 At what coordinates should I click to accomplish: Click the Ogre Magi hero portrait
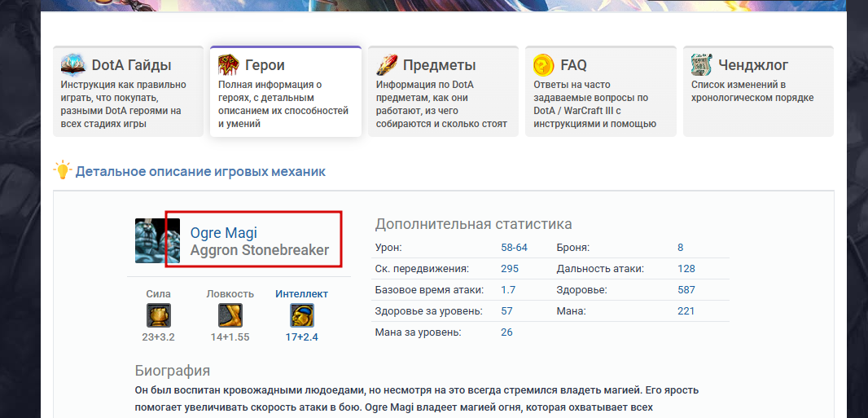[x=157, y=240]
